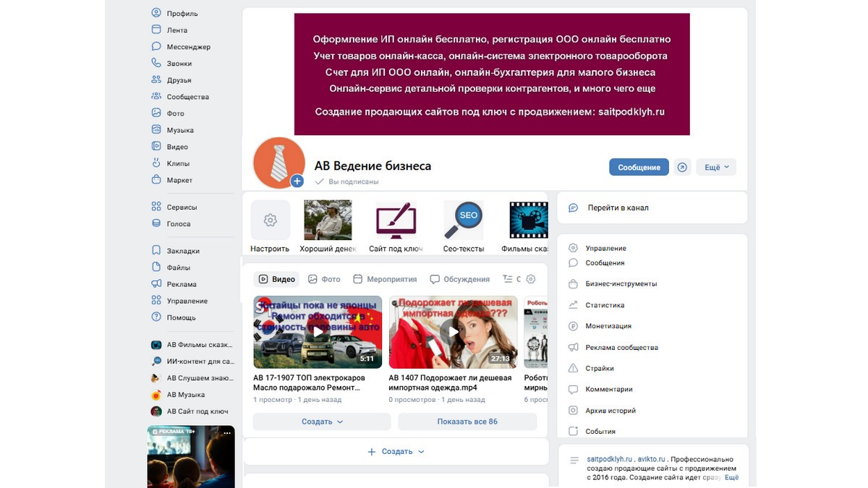Click the share arrow icon beside Сообщение

[x=682, y=167]
